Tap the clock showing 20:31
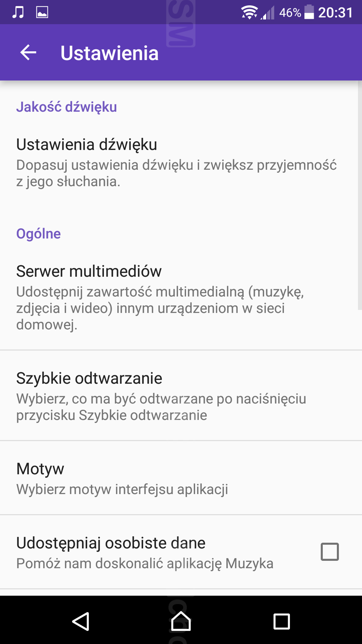Viewport: 362px width, 644px height. coord(335,13)
